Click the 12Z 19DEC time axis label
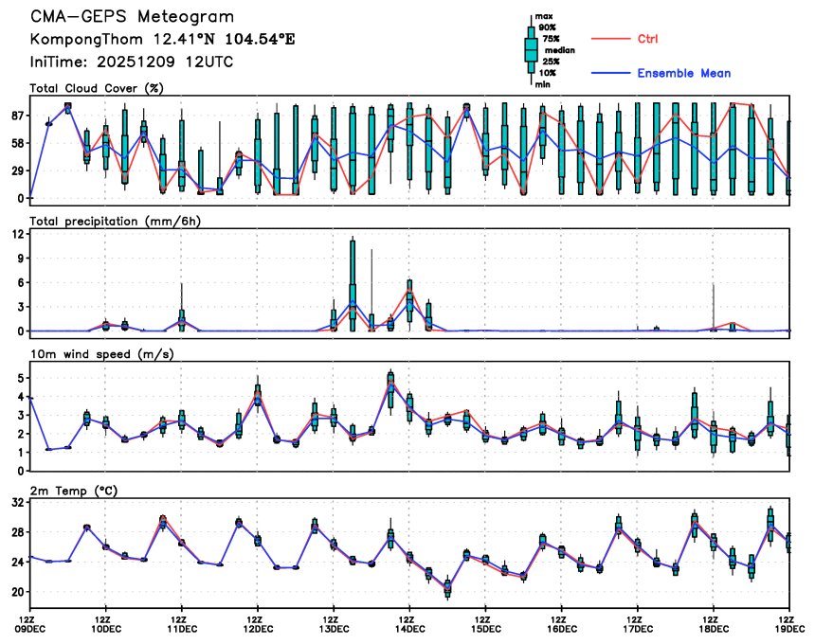The image size is (815, 644). click(790, 624)
